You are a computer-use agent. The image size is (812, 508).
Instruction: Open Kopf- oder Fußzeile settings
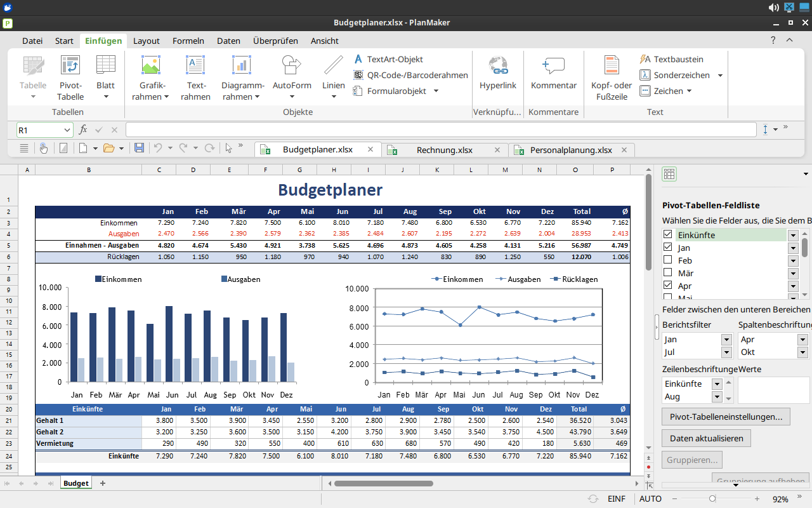(612, 77)
